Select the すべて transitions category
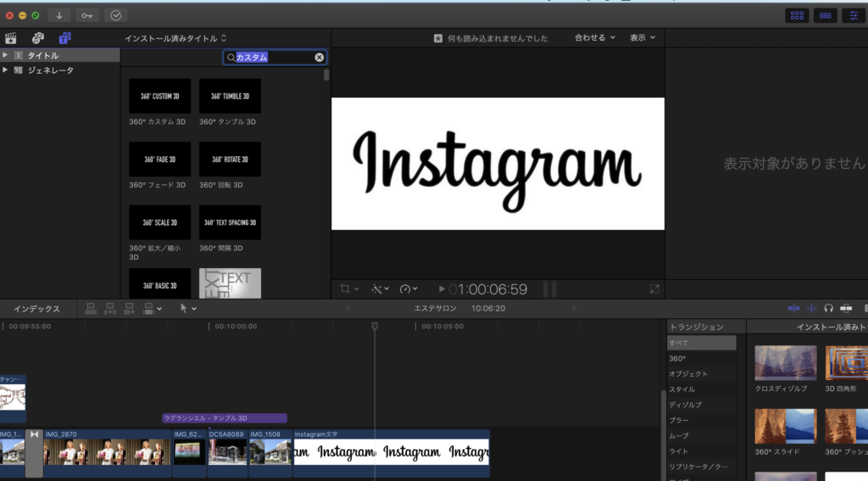The width and height of the screenshot is (868, 481). 701,343
